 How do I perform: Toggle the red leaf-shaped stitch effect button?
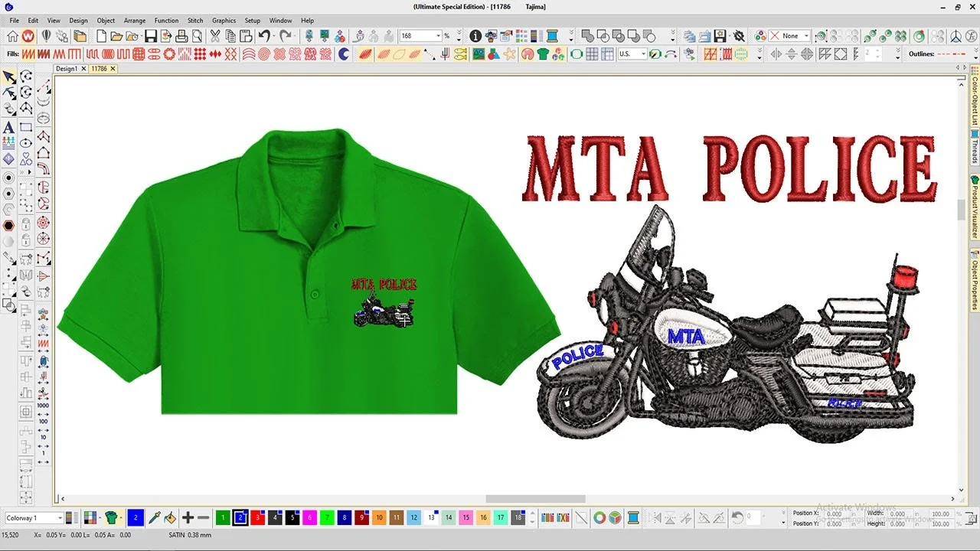click(365, 54)
